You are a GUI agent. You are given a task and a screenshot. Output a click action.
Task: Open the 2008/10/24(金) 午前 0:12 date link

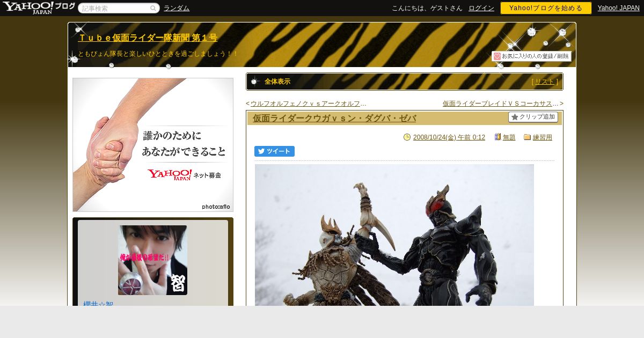click(x=449, y=137)
